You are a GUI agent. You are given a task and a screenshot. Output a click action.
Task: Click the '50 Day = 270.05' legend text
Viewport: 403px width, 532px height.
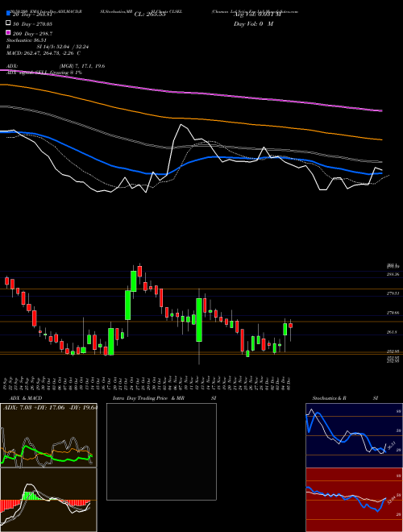(x=32, y=23)
